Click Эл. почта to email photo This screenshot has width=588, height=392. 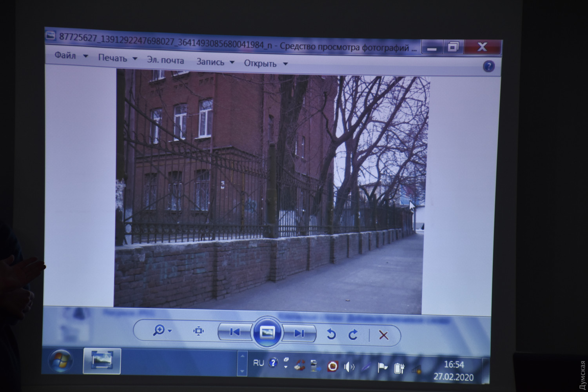click(x=165, y=60)
